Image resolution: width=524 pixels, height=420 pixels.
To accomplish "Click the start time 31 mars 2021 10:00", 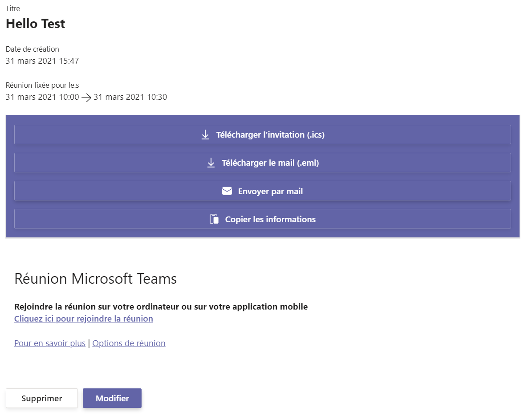I will 42,97.
